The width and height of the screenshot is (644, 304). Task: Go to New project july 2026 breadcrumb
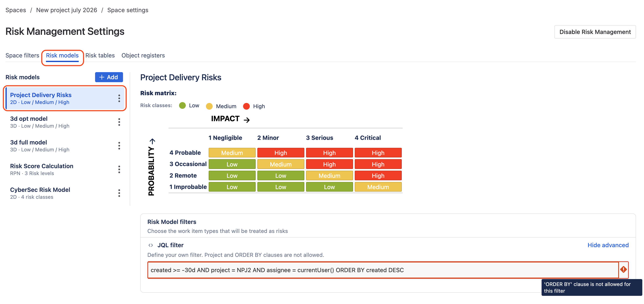click(67, 10)
